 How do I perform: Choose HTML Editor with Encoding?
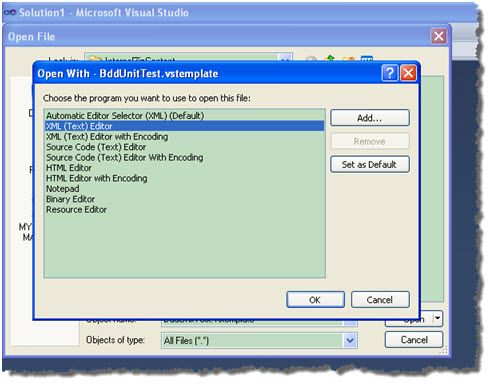pyautogui.click(x=184, y=178)
